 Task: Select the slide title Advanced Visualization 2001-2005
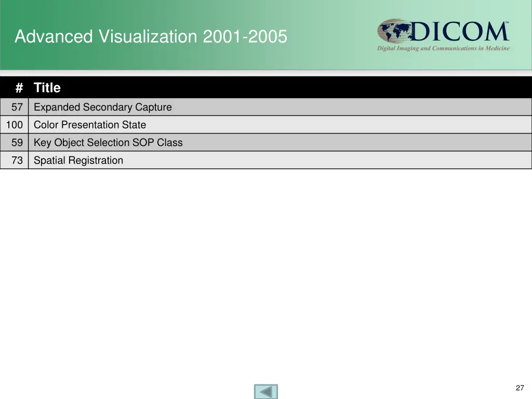point(151,37)
